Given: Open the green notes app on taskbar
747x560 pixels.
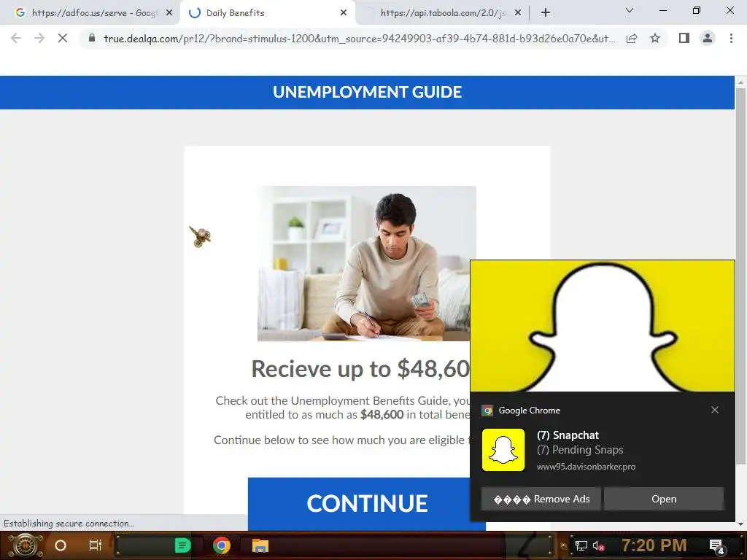Looking at the screenshot, I should [x=182, y=545].
